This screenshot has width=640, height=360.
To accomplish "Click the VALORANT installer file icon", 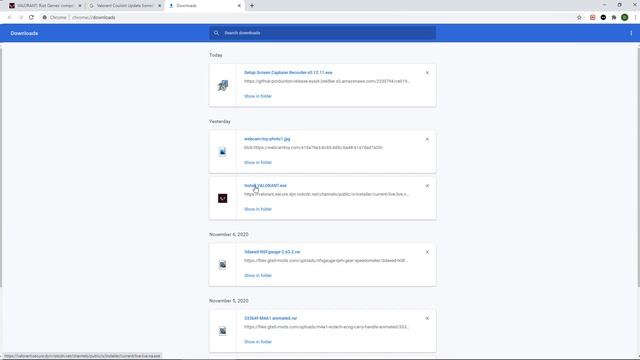I will click(222, 198).
